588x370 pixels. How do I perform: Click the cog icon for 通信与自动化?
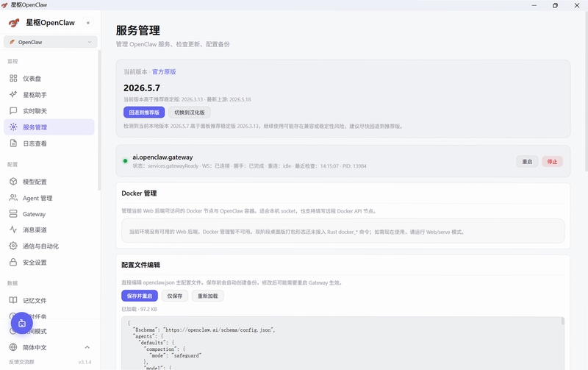pyautogui.click(x=13, y=246)
